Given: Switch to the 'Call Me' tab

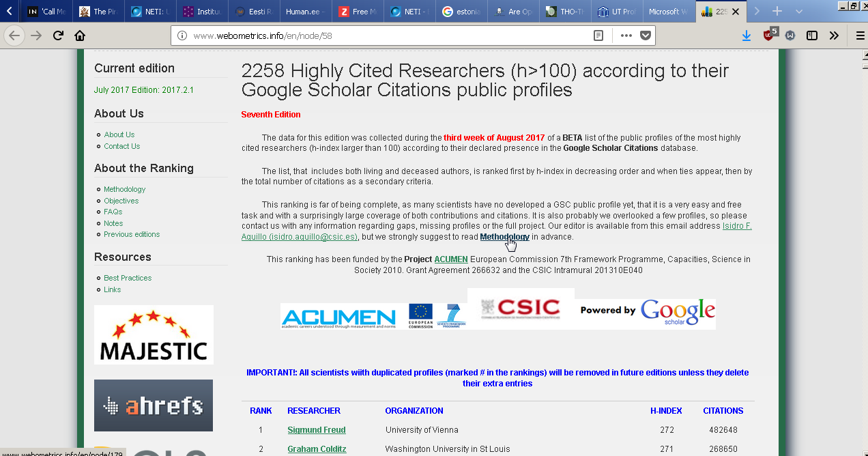Looking at the screenshot, I should coord(47,12).
